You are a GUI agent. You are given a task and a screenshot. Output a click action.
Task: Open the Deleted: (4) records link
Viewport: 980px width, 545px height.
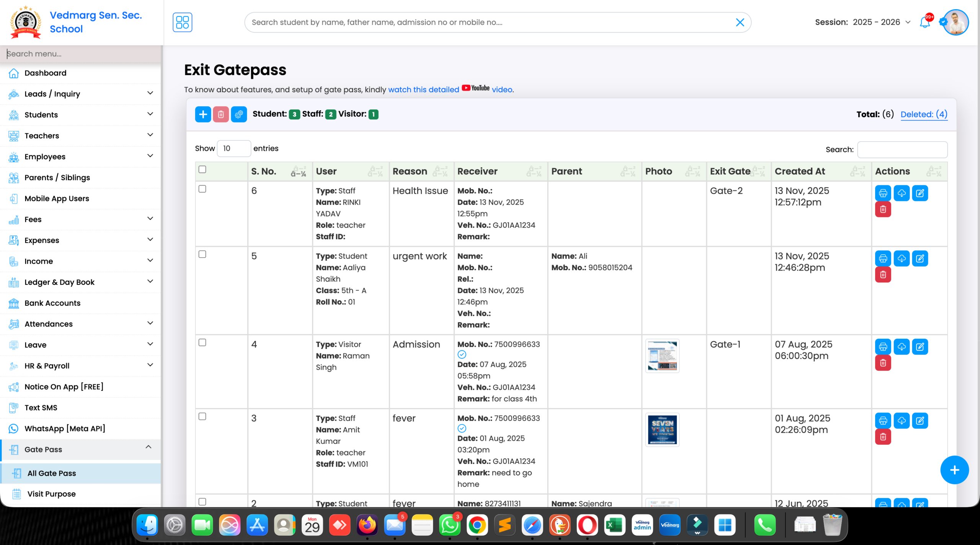pyautogui.click(x=924, y=114)
